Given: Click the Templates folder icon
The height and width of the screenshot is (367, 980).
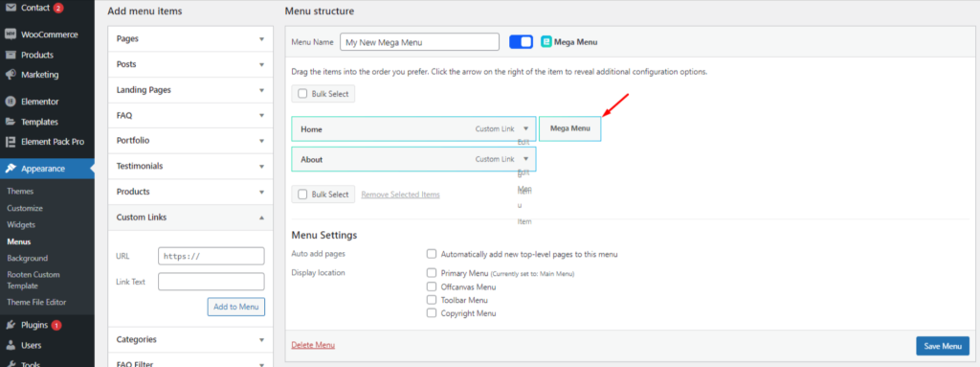Looking at the screenshot, I should coord(10,122).
